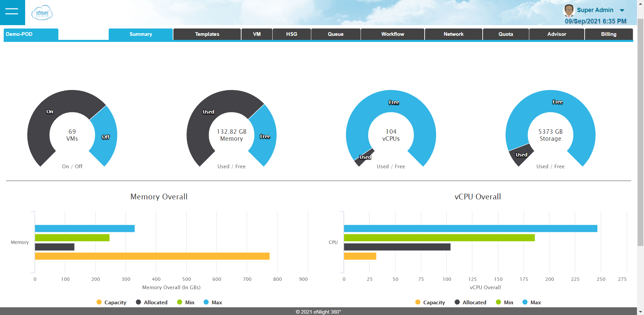Switch to the Network tab
644x315 pixels.
point(453,34)
